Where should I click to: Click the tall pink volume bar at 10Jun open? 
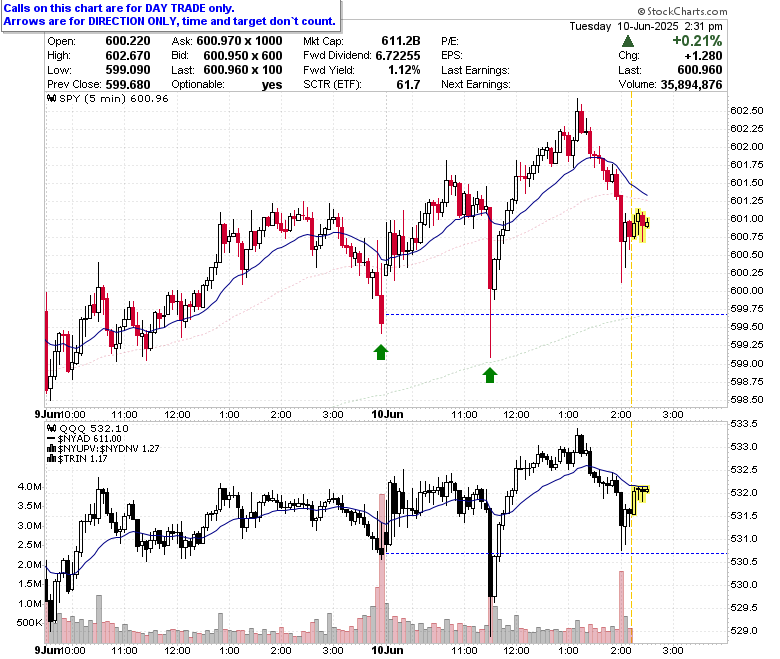[382, 568]
